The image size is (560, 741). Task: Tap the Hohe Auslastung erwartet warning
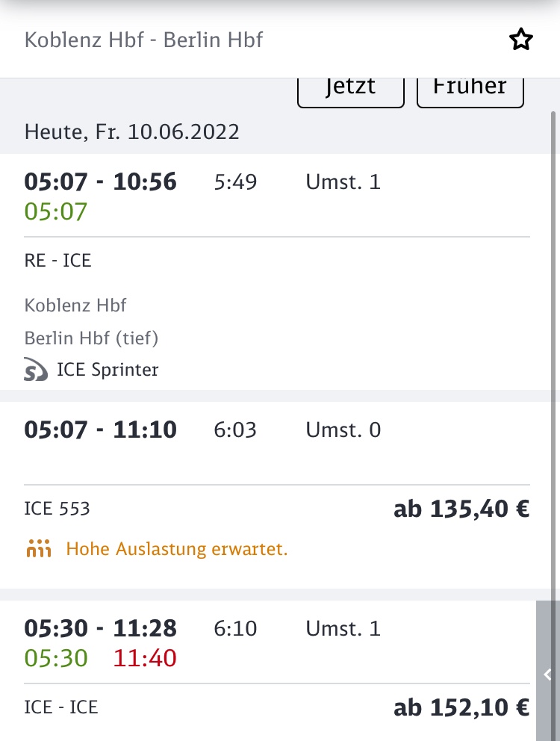[x=177, y=550]
